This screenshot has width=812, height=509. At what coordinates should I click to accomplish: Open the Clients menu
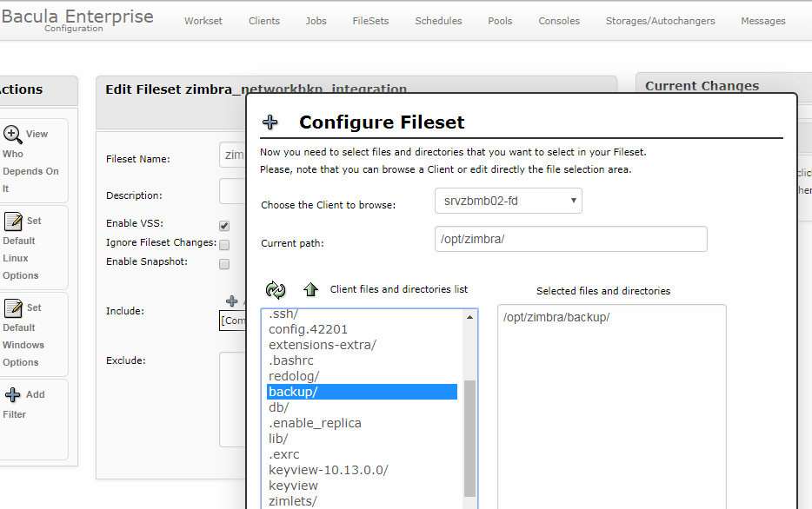264,21
